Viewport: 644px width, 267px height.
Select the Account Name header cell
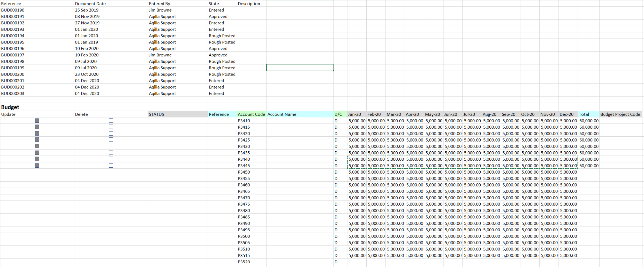(x=282, y=114)
